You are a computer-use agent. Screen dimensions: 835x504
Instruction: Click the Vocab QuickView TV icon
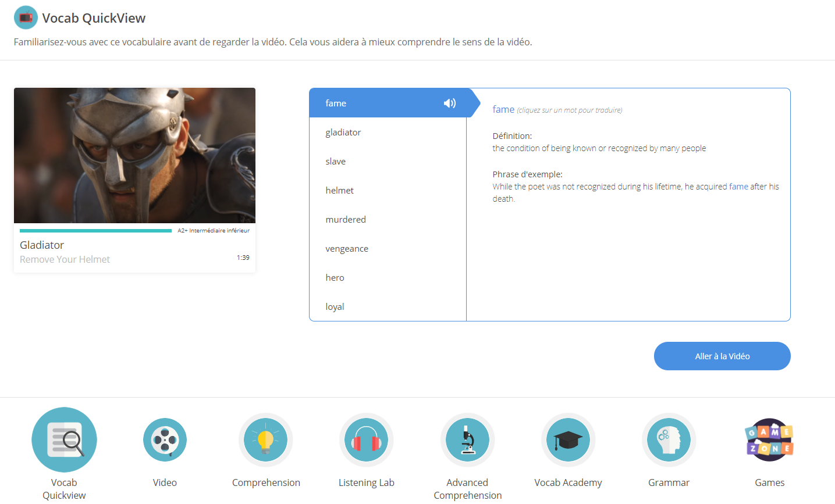[26, 18]
